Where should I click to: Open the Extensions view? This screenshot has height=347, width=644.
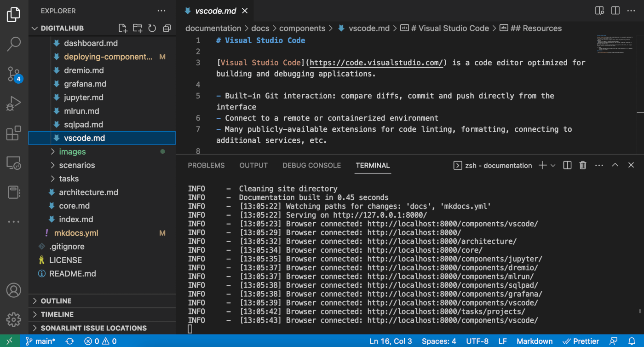tap(14, 133)
